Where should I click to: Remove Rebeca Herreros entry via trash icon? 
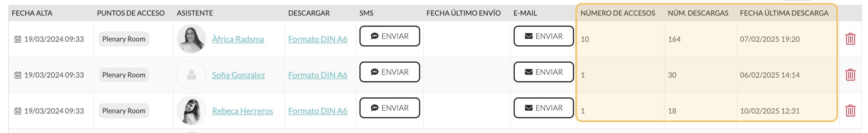pos(850,110)
